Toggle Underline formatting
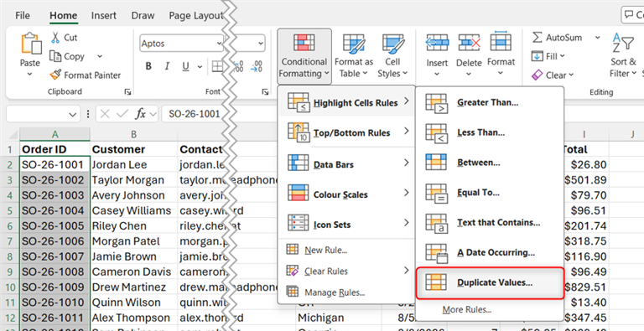Viewport: 644px width, 331px height. click(185, 66)
